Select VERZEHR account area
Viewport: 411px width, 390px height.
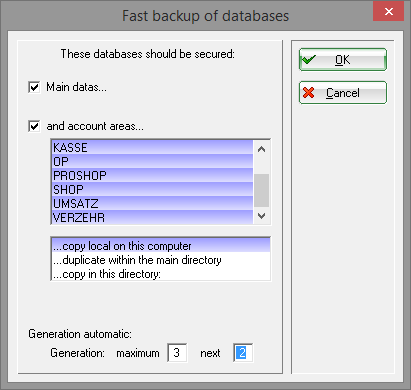click(x=153, y=217)
